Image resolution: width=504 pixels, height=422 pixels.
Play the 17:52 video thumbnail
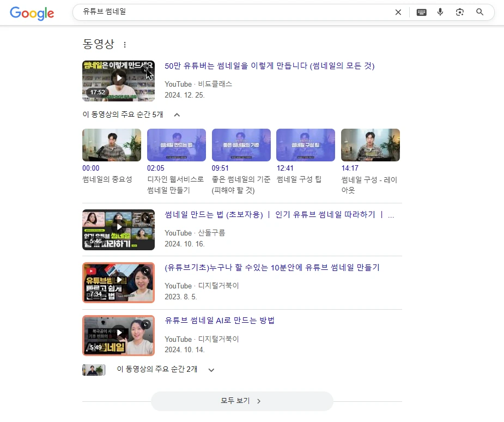tap(118, 81)
